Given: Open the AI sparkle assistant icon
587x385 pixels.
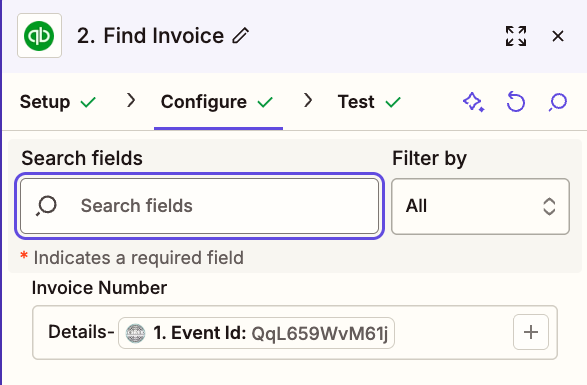Looking at the screenshot, I should (x=474, y=102).
